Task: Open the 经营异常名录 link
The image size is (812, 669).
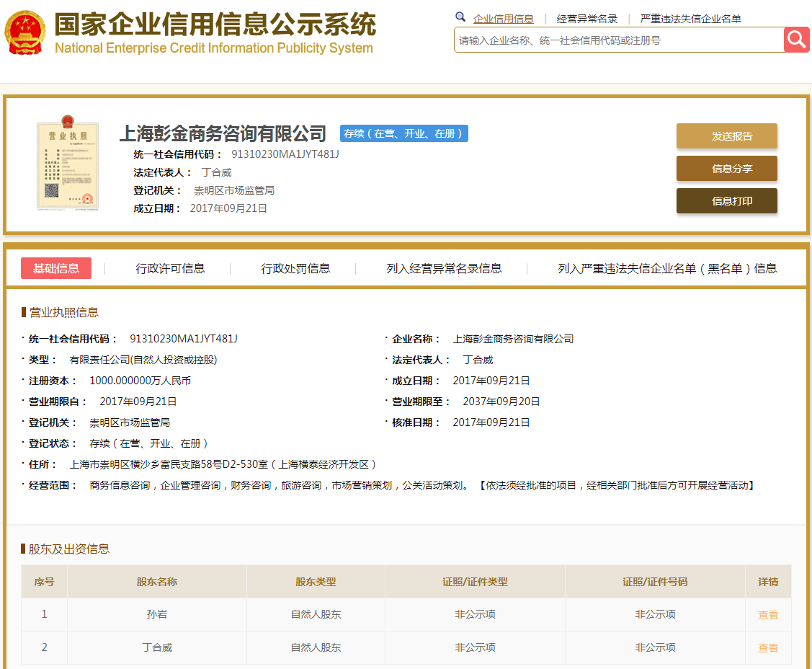Action: tap(586, 18)
